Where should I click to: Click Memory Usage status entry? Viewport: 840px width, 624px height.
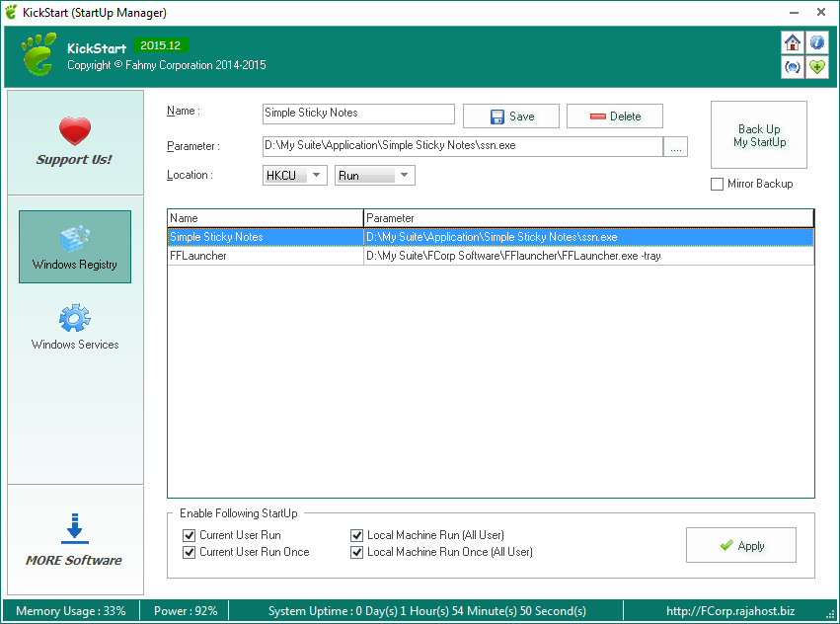[71, 610]
